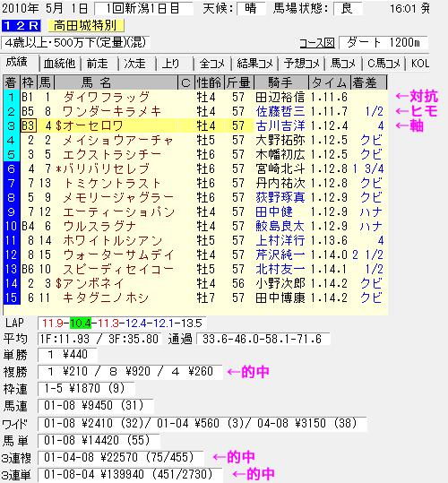This screenshot has height=483, width=448.
Task: Click the ダート 1200m course field
Action: (383, 42)
